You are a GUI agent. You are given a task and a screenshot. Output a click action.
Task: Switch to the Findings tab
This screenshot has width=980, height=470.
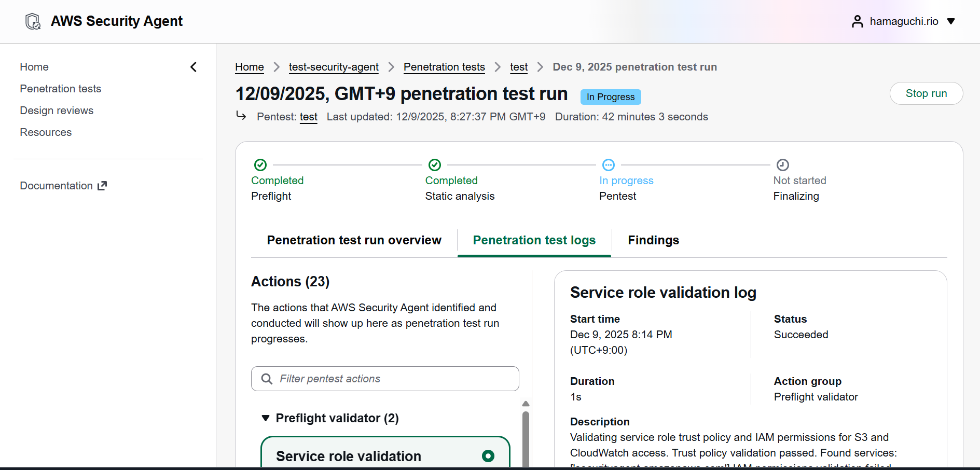pyautogui.click(x=653, y=240)
